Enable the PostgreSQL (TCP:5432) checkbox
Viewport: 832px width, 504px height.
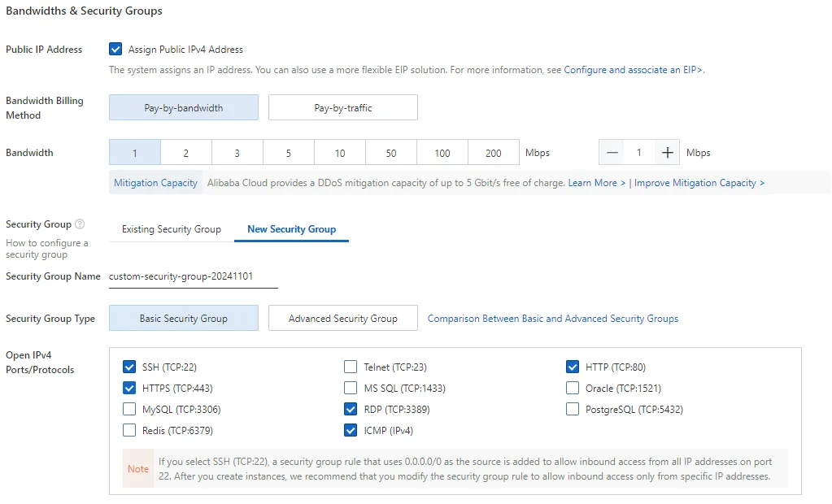point(573,409)
